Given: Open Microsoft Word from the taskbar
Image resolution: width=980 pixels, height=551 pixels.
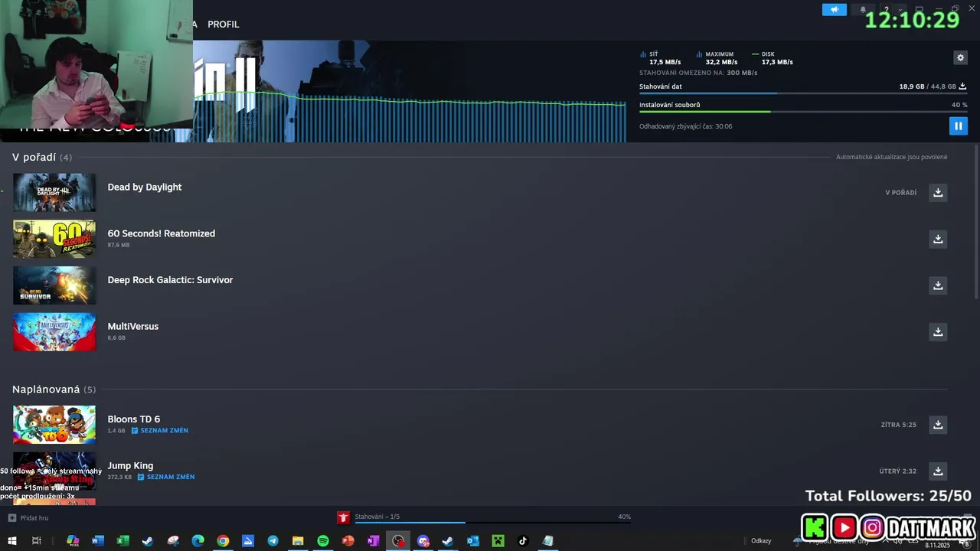Looking at the screenshot, I should pyautogui.click(x=97, y=541).
